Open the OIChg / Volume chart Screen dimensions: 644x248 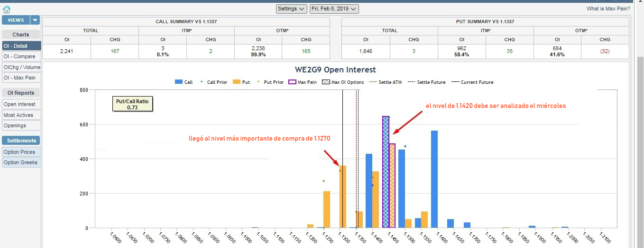[x=21, y=67]
